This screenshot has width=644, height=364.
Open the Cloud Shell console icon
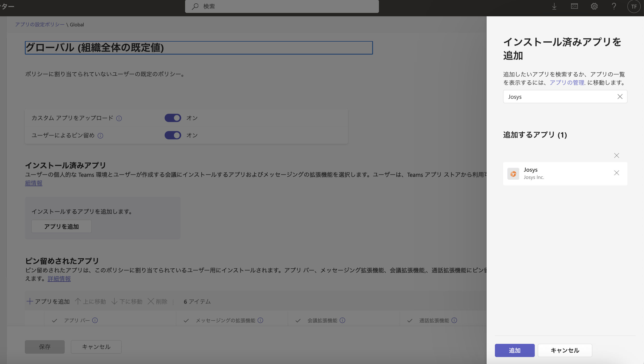(x=574, y=6)
